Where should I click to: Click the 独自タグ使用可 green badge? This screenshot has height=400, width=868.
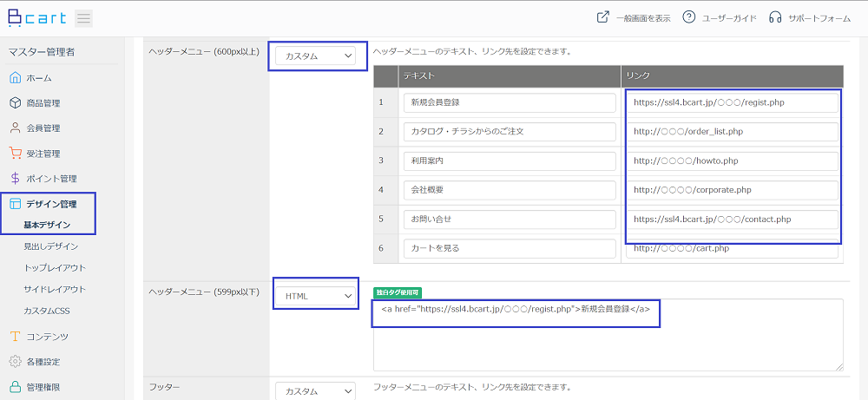(398, 292)
